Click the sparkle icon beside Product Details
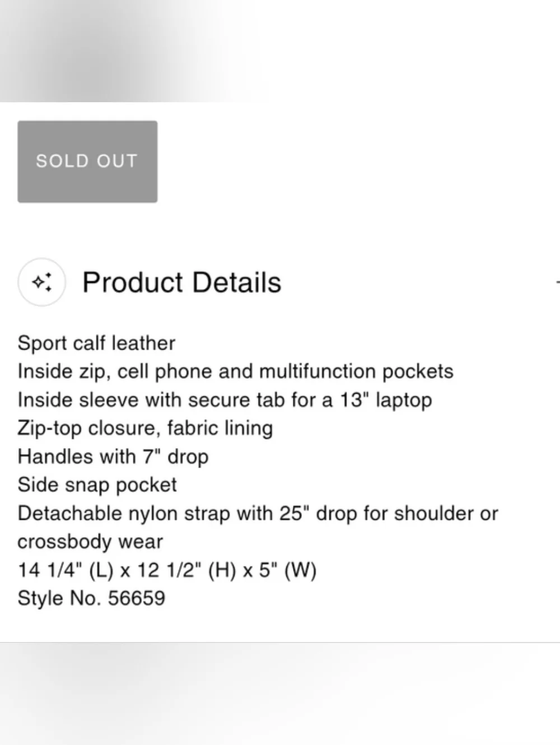The width and height of the screenshot is (560, 745). click(x=42, y=282)
